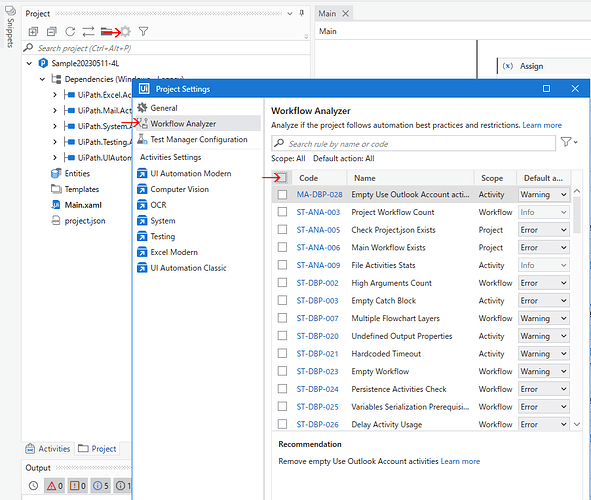Click the refresh project icon

[70, 32]
